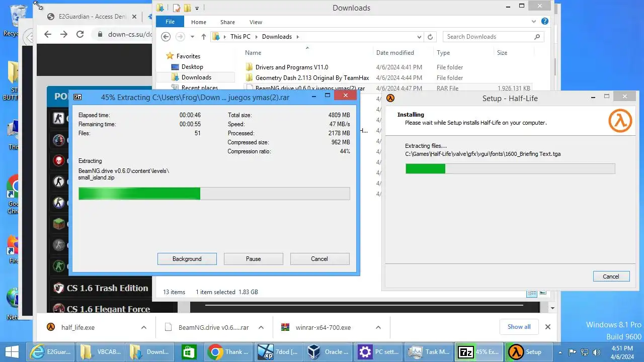Select the Drivers and Programs V11.0 folder
Viewport: 644px width, 362px height.
[292, 67]
